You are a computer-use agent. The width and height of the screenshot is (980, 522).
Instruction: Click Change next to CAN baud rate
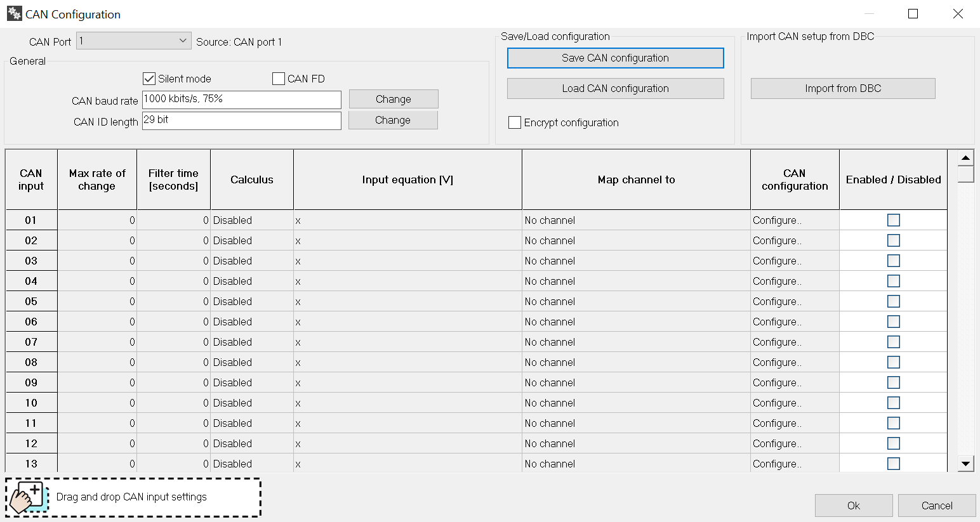(x=393, y=100)
